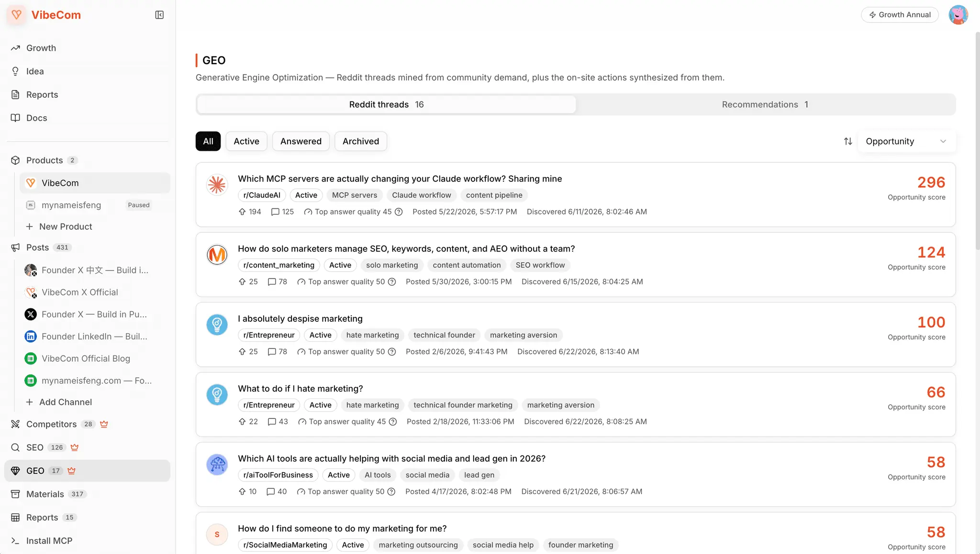Viewport: 980px width, 554px height.
Task: Open the Docs section
Action: (x=87, y=118)
